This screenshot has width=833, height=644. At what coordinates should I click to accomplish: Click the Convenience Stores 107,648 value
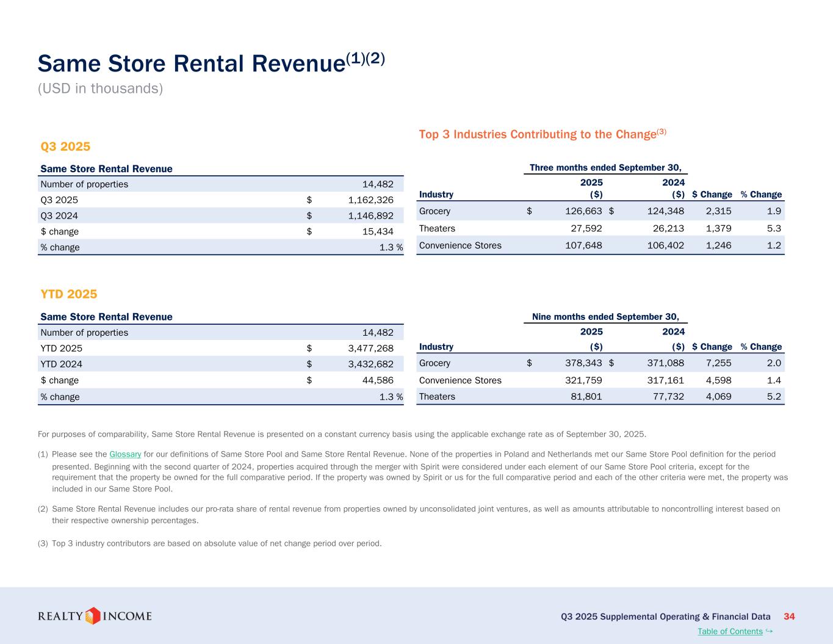[x=580, y=245]
